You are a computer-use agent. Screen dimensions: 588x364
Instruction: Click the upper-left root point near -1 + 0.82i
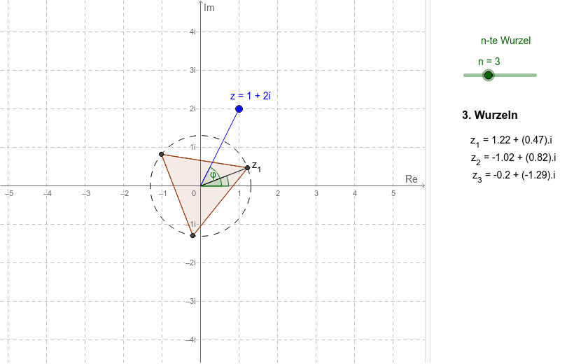coord(161,154)
